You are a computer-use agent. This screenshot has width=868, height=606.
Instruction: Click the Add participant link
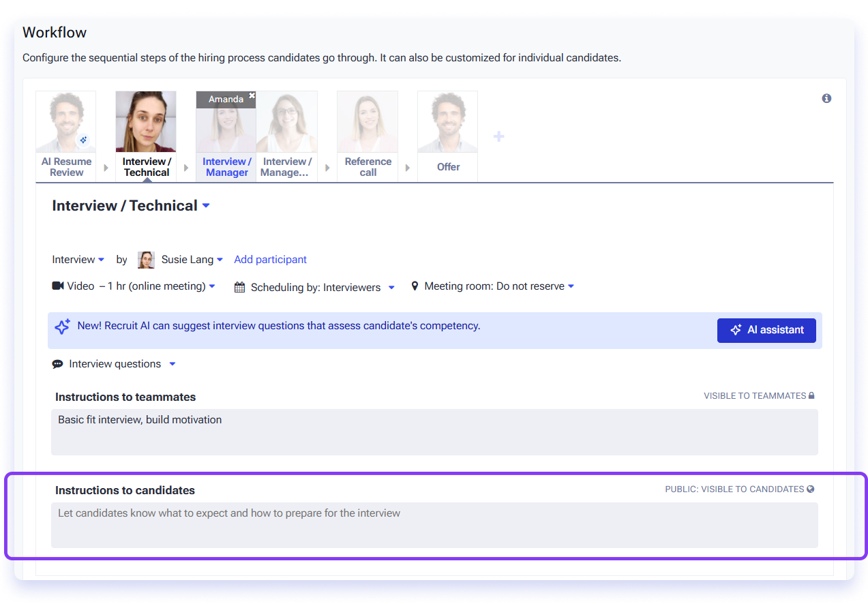point(270,260)
